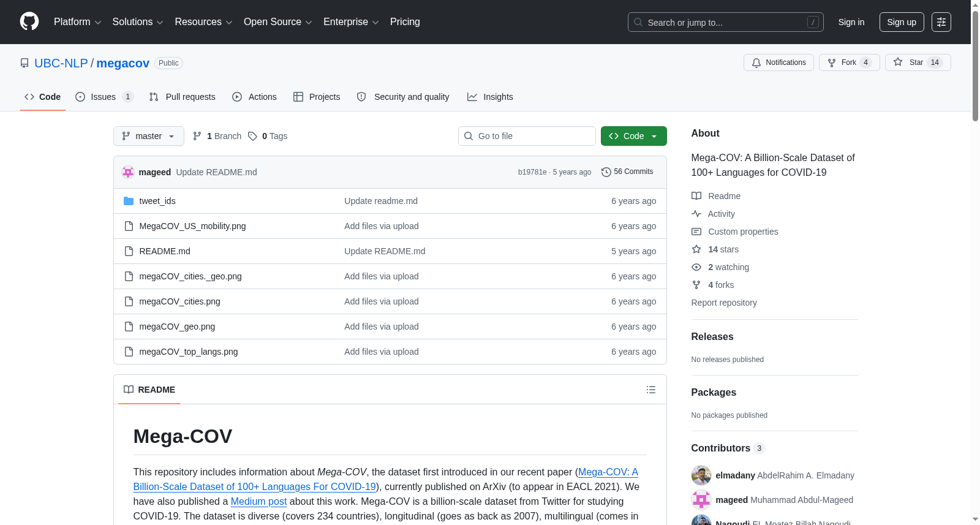This screenshot has width=980, height=525.
Task: Click mageed's avatar in the commit bar
Action: pos(128,172)
